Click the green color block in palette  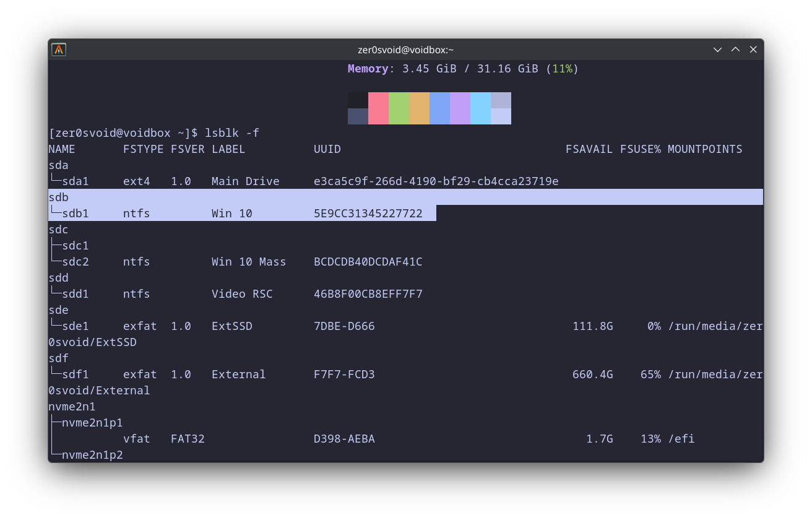399,108
